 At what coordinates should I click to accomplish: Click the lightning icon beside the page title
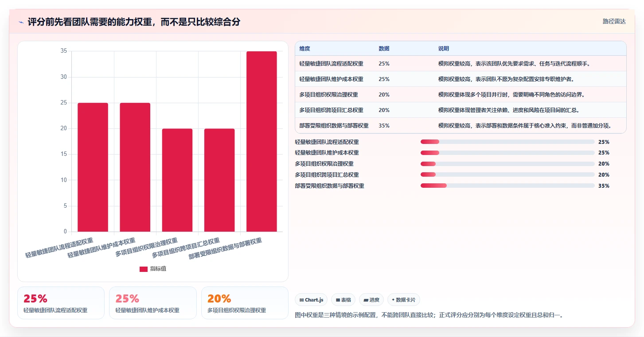pyautogui.click(x=21, y=22)
